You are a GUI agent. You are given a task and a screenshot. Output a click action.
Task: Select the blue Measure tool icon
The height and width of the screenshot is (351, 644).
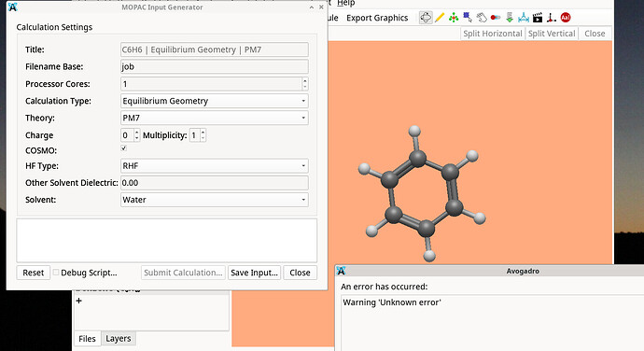coord(524,18)
